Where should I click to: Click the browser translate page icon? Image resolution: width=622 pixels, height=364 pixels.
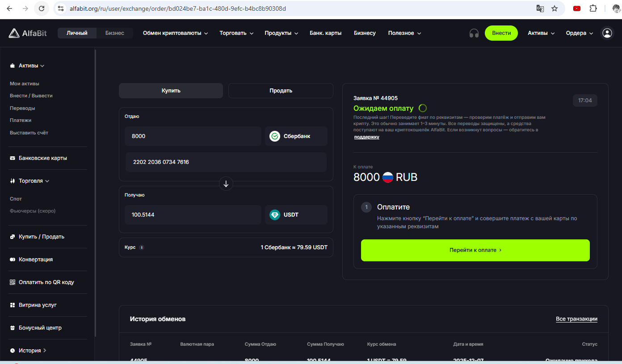click(x=540, y=8)
